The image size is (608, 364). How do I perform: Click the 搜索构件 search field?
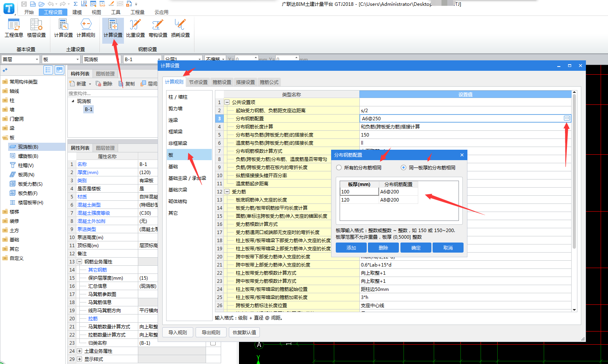[112, 93]
